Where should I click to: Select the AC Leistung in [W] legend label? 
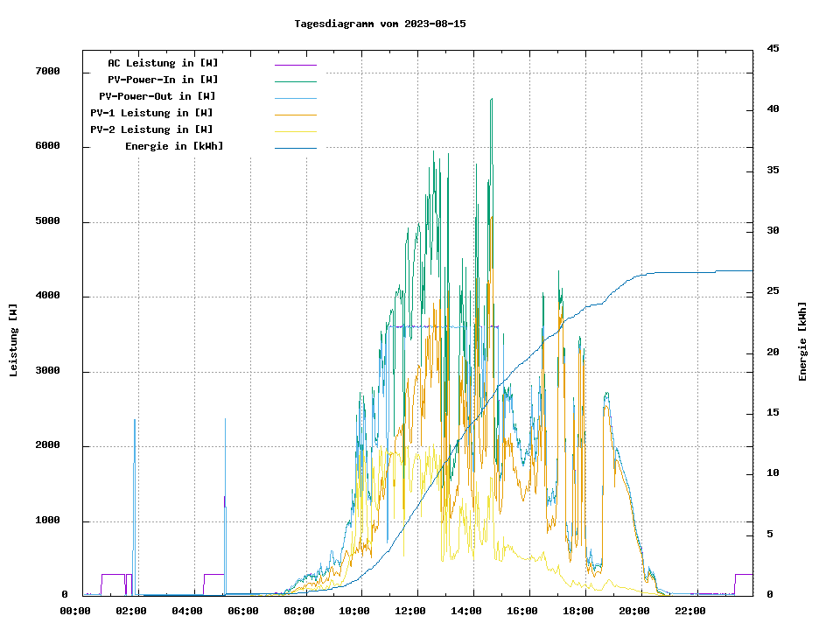(x=163, y=63)
